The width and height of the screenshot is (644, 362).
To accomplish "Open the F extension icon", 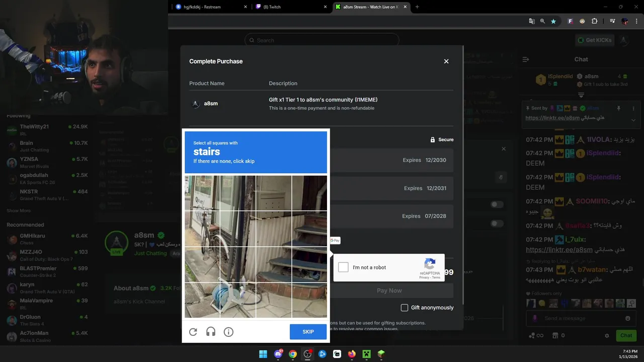I will pyautogui.click(x=570, y=21).
